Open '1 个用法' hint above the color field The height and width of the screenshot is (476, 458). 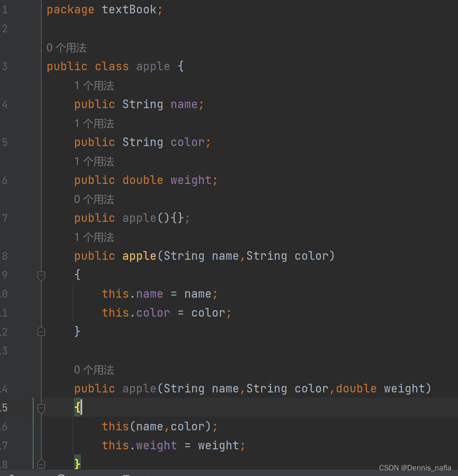coord(94,124)
